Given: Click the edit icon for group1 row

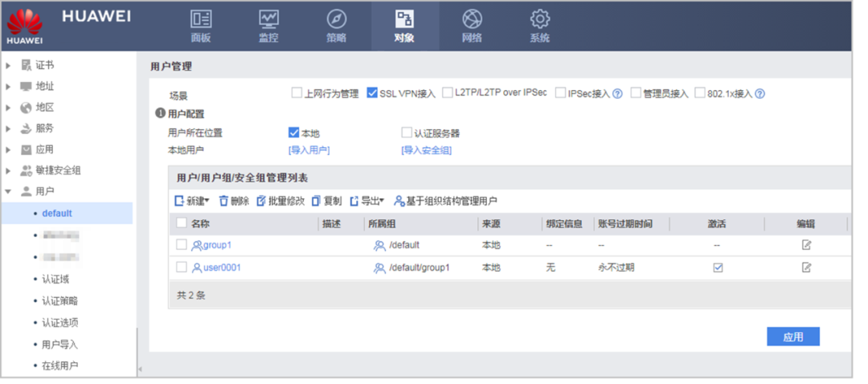Looking at the screenshot, I should pyautogui.click(x=807, y=245).
